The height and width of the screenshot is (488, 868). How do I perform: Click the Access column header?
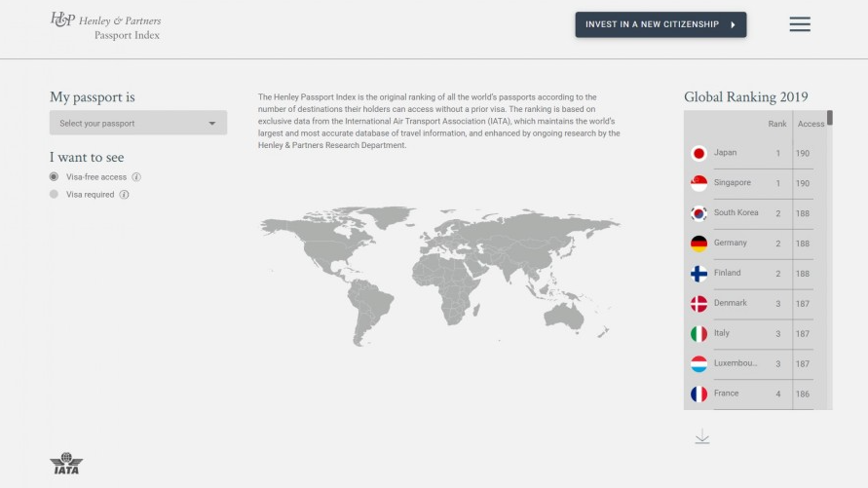[811, 124]
